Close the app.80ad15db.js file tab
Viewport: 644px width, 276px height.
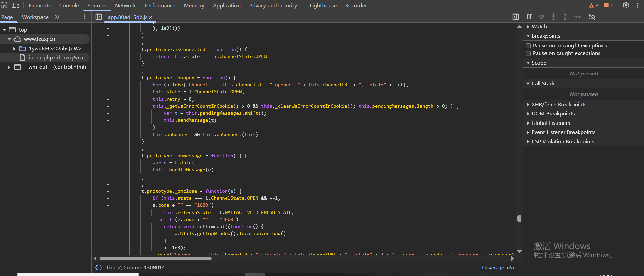pyautogui.click(x=151, y=17)
